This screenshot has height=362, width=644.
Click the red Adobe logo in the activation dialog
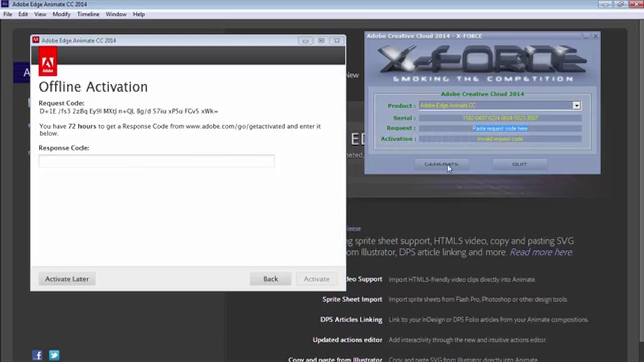click(x=48, y=62)
